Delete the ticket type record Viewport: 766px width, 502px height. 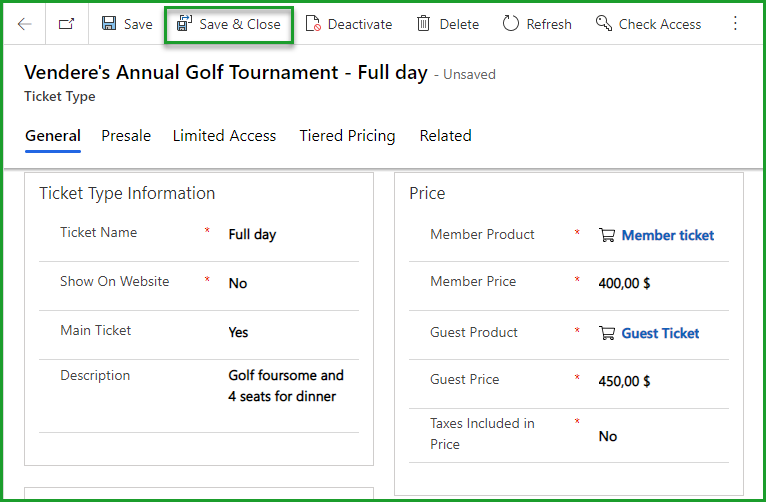(447, 24)
